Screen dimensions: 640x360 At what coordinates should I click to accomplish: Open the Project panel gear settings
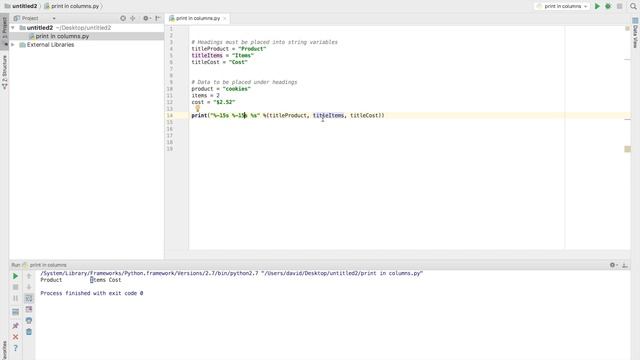146,18
